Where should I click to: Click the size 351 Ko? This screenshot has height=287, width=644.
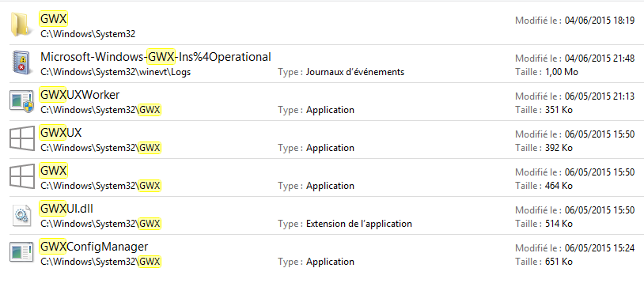pyautogui.click(x=559, y=110)
